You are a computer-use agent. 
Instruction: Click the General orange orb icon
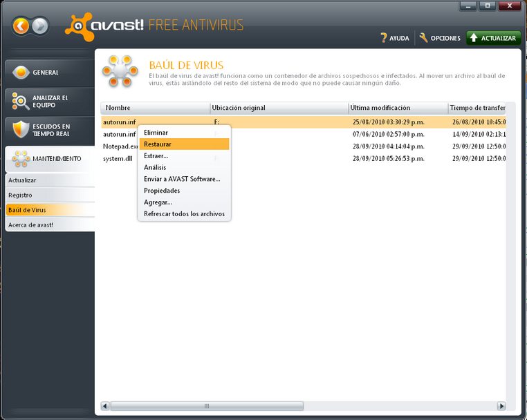(x=21, y=72)
